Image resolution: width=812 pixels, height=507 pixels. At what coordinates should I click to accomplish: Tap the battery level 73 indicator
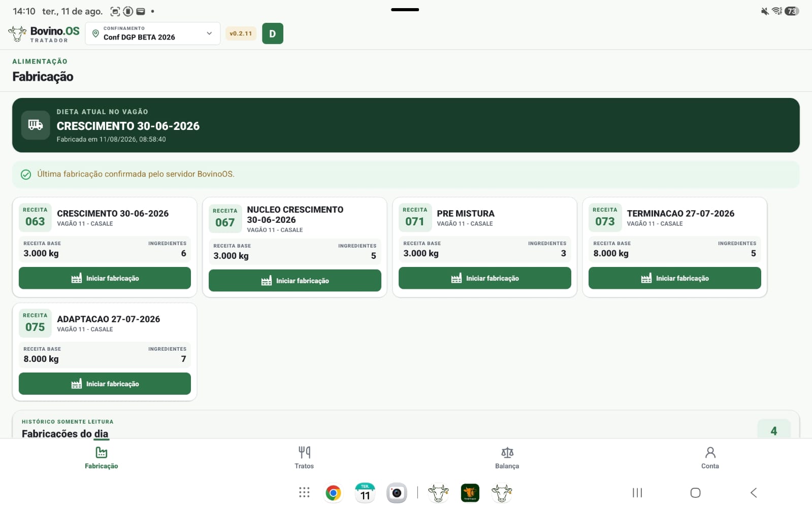coord(792,11)
